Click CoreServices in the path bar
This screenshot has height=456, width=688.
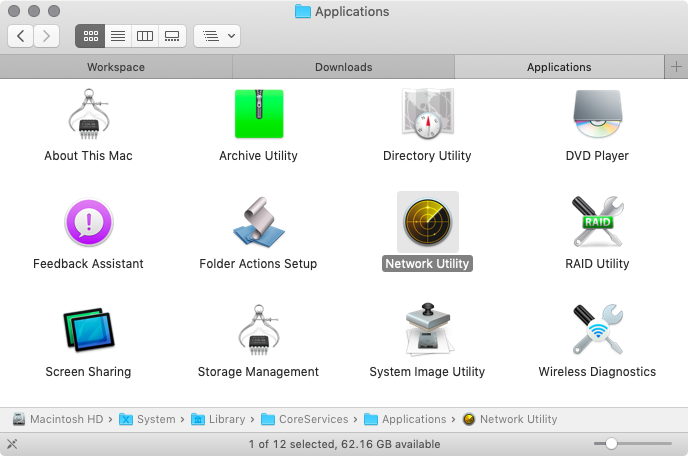click(313, 419)
